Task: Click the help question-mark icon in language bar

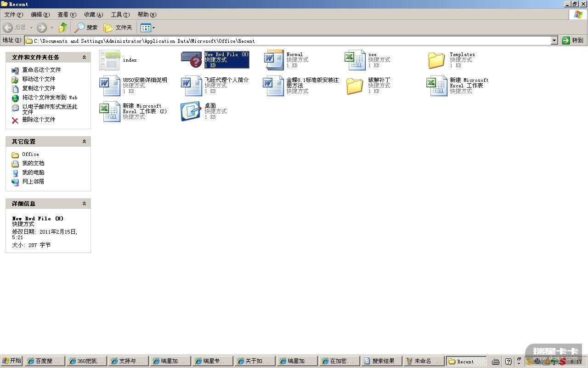Action: click(508, 362)
